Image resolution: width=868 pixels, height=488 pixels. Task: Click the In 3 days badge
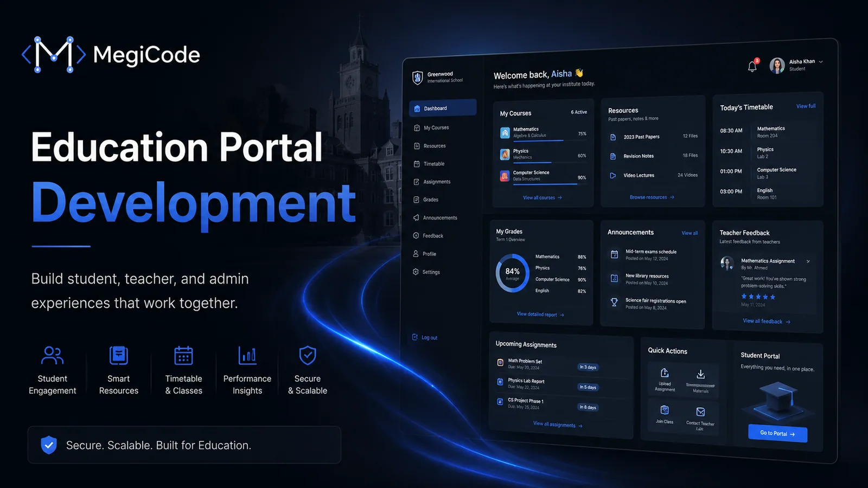point(588,367)
